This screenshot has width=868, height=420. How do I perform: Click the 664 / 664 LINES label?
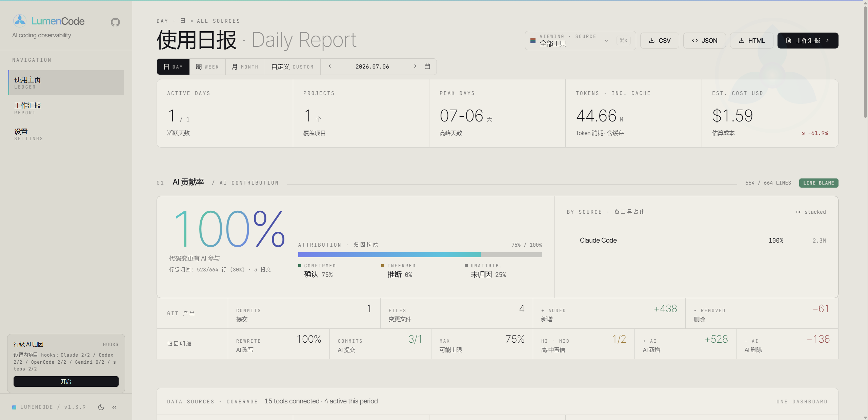click(768, 183)
